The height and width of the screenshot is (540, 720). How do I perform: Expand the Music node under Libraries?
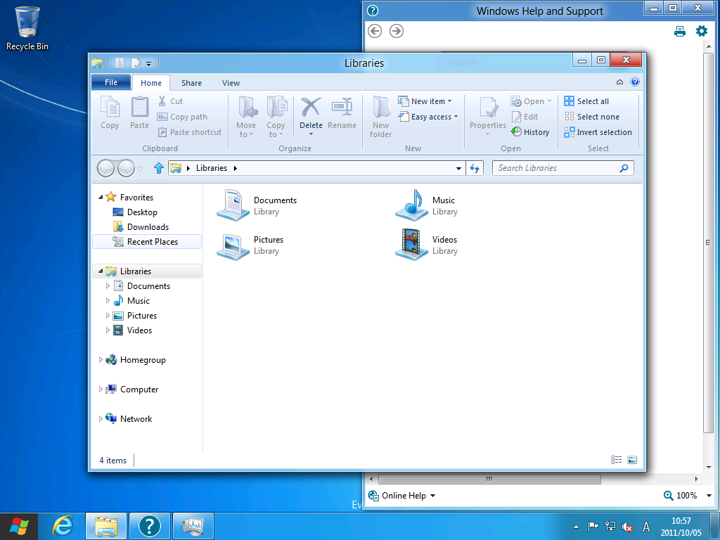pyautogui.click(x=108, y=301)
